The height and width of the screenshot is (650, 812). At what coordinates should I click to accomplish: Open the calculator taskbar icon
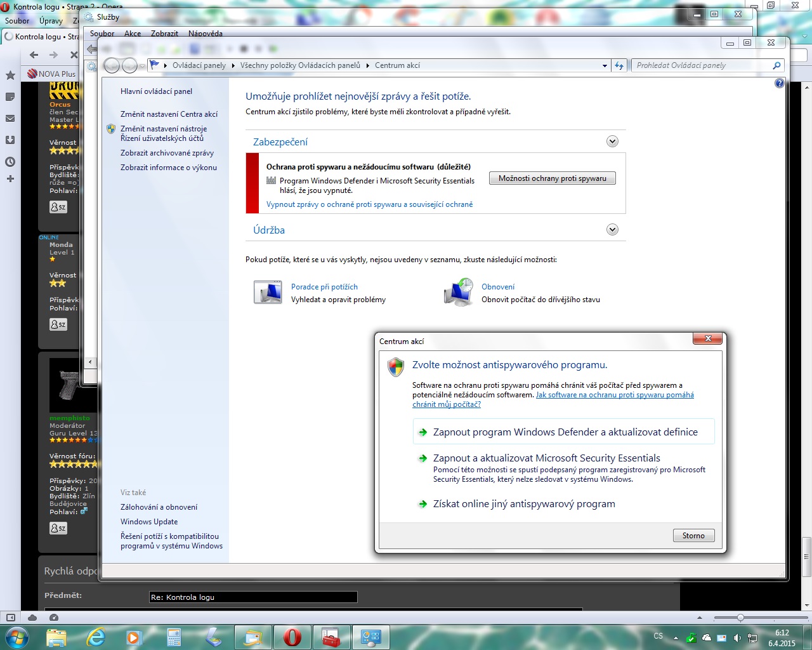coord(173,637)
